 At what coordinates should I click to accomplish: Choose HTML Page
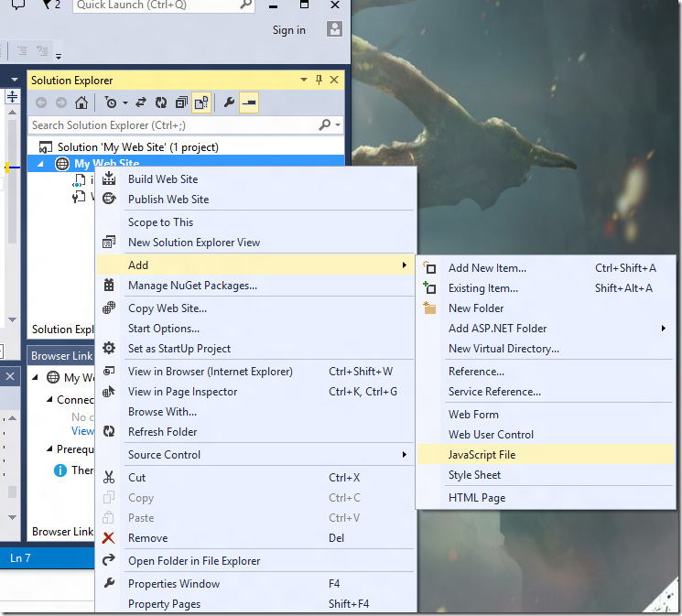pos(546,498)
